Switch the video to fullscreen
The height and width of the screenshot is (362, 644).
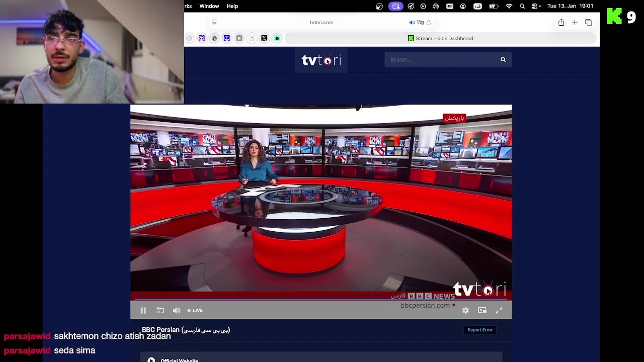point(499,310)
